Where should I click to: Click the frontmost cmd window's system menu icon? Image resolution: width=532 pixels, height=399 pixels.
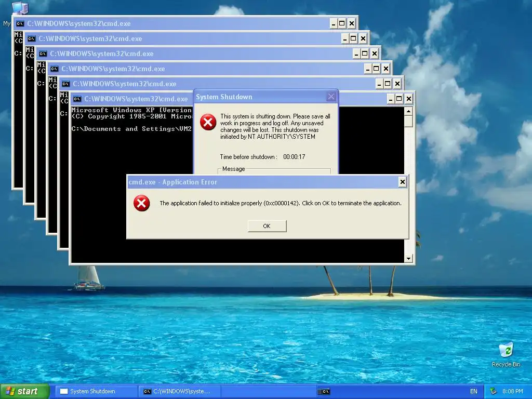click(x=77, y=99)
